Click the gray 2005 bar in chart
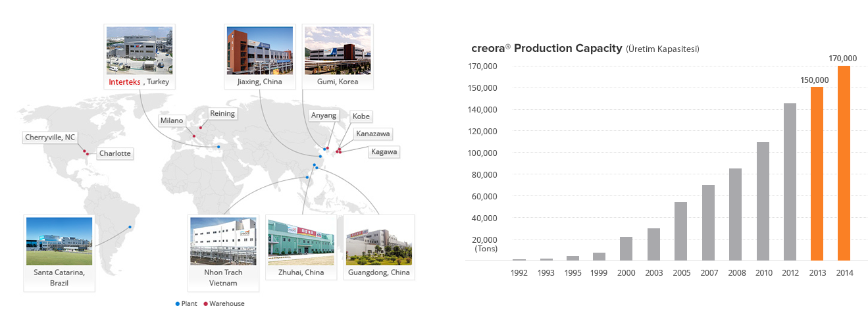Screen dimensions: 868x329 point(681,231)
